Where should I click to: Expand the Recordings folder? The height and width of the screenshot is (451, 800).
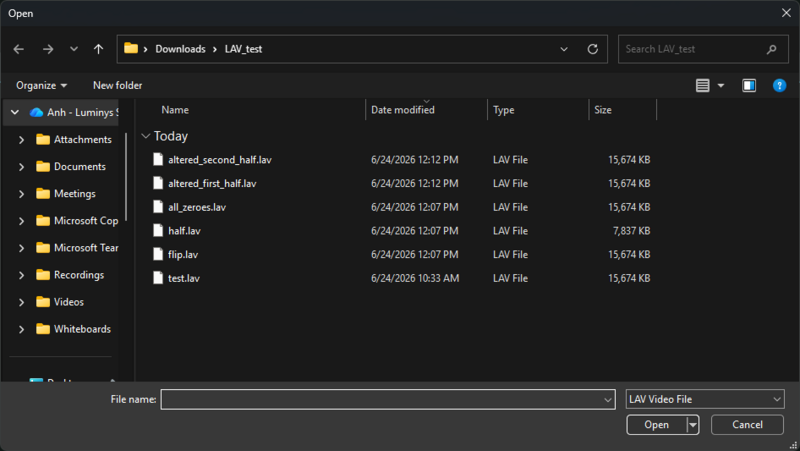click(21, 274)
